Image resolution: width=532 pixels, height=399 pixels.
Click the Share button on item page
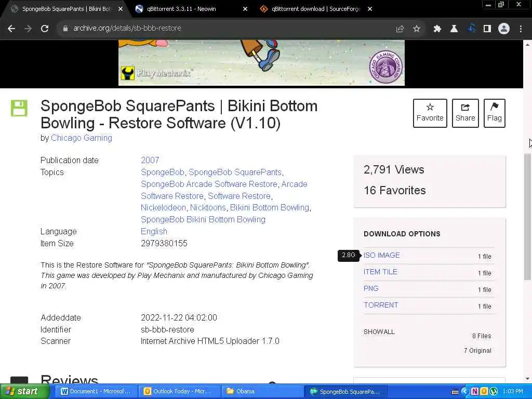(x=465, y=113)
